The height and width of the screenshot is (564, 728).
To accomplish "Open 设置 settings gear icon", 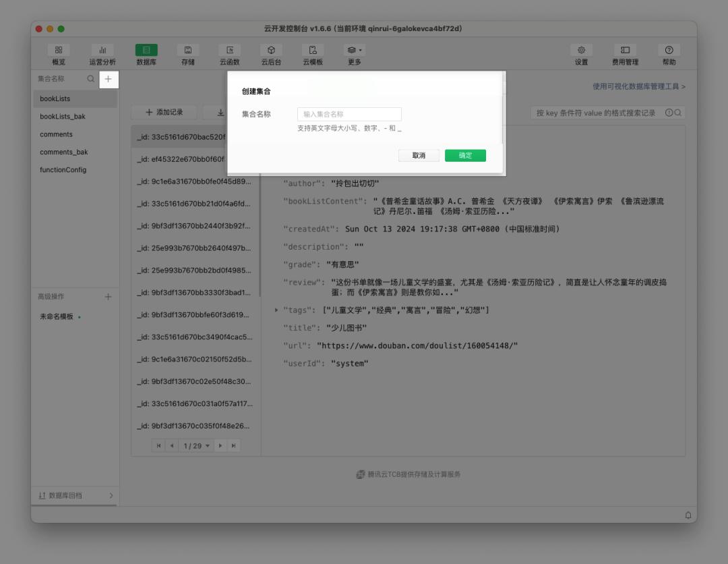I will click(581, 55).
